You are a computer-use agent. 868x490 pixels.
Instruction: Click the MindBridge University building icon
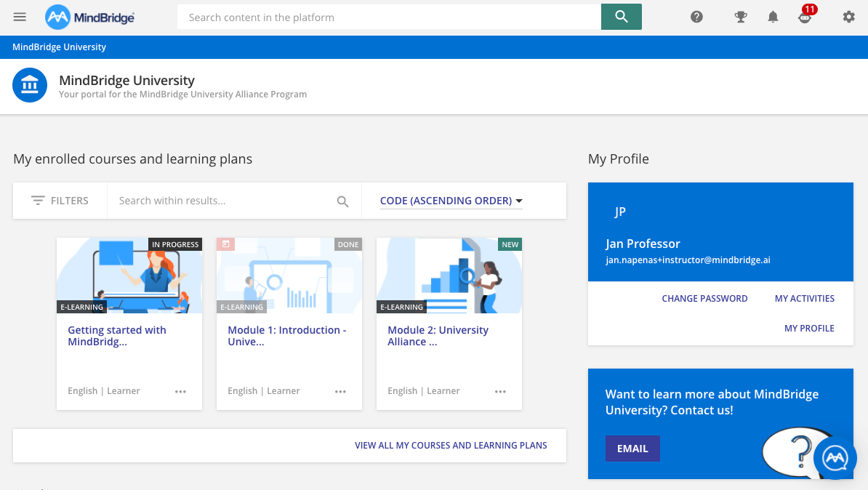pyautogui.click(x=30, y=85)
